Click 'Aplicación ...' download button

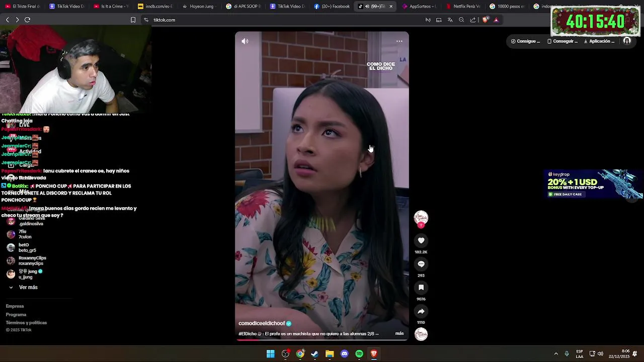coord(599,41)
